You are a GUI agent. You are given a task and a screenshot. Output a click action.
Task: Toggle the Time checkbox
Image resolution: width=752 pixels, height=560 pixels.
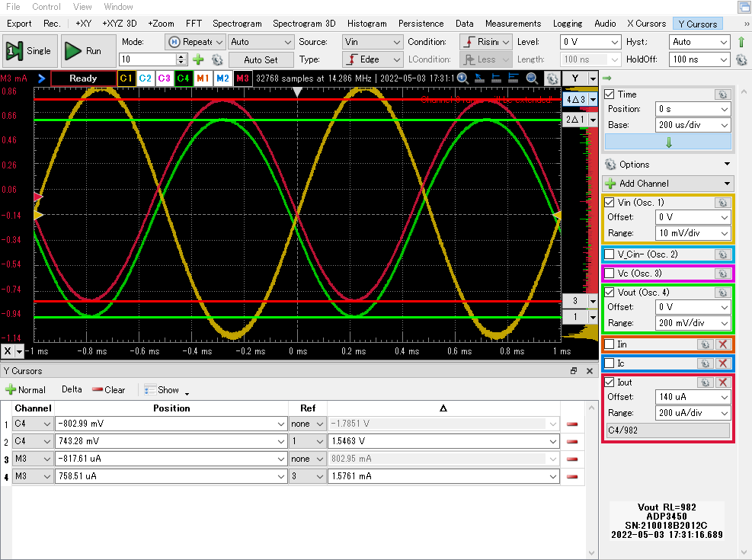610,94
